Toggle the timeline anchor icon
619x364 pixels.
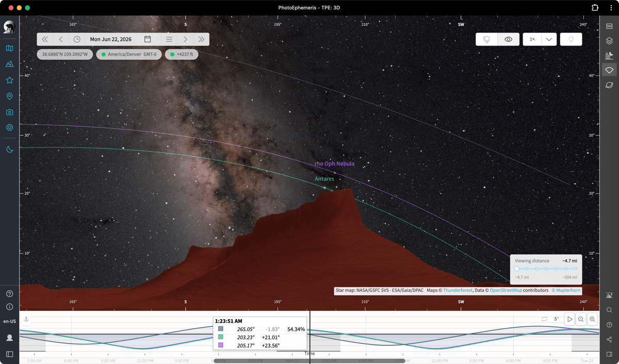click(26, 320)
